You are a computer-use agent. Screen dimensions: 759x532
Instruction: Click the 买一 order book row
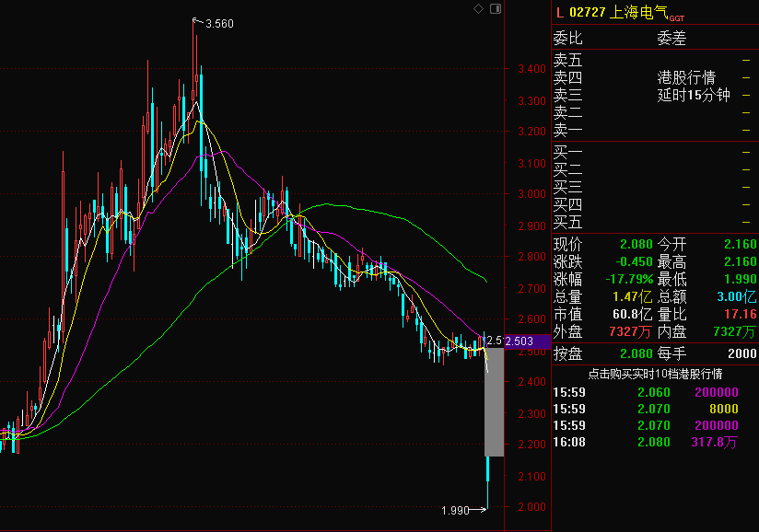[x=567, y=152]
